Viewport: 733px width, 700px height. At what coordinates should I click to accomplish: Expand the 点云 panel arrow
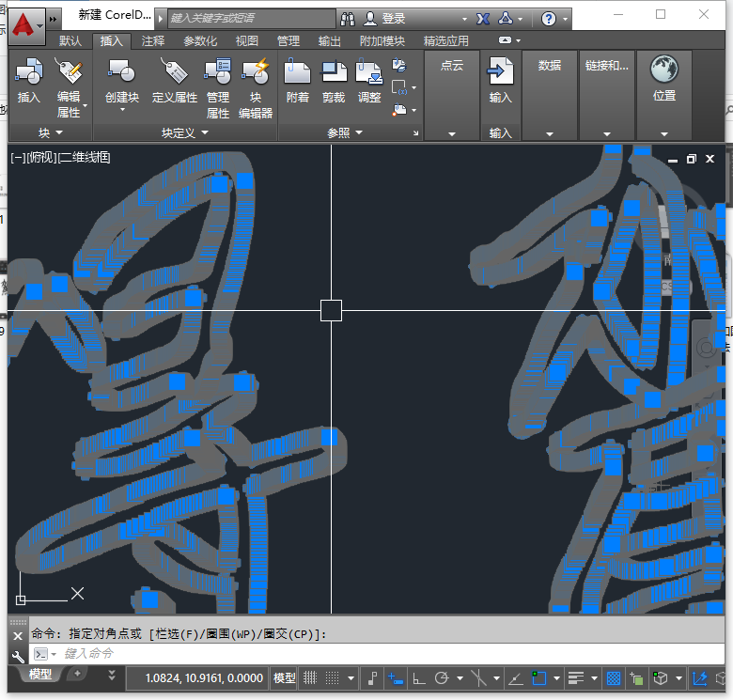tap(452, 134)
